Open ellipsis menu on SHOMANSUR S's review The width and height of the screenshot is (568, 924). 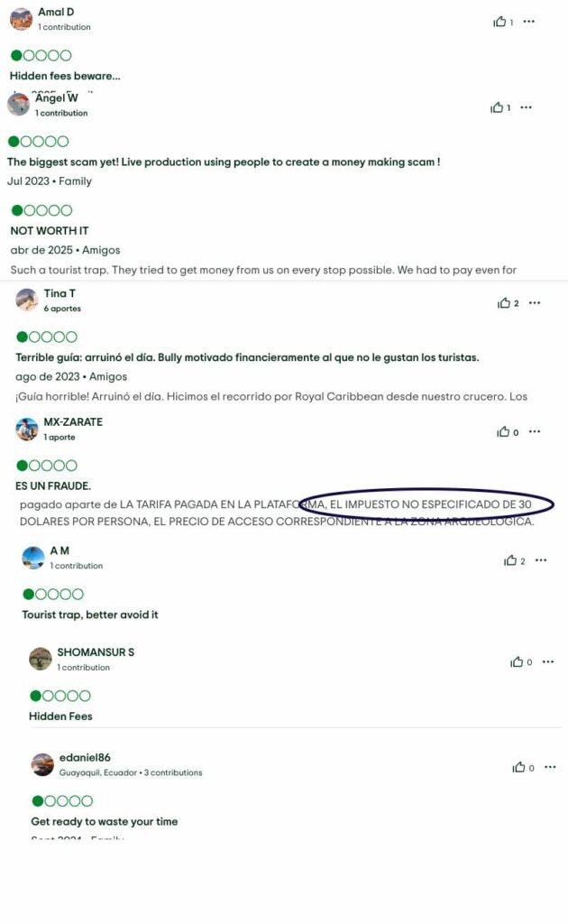[x=548, y=661]
